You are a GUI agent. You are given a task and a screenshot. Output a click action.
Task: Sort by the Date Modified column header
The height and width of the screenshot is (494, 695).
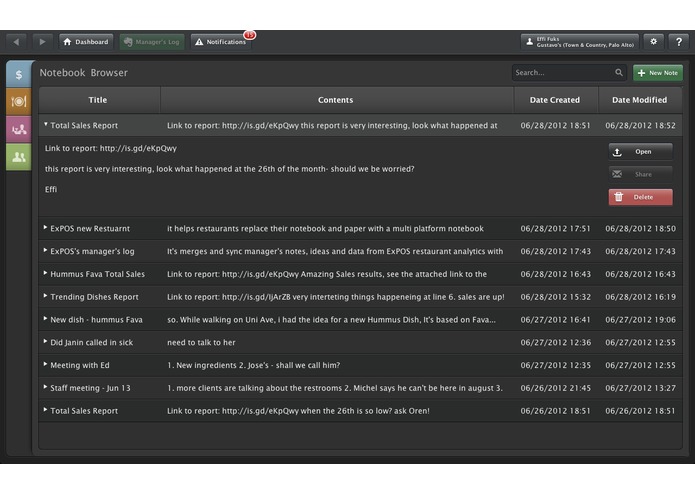[640, 100]
